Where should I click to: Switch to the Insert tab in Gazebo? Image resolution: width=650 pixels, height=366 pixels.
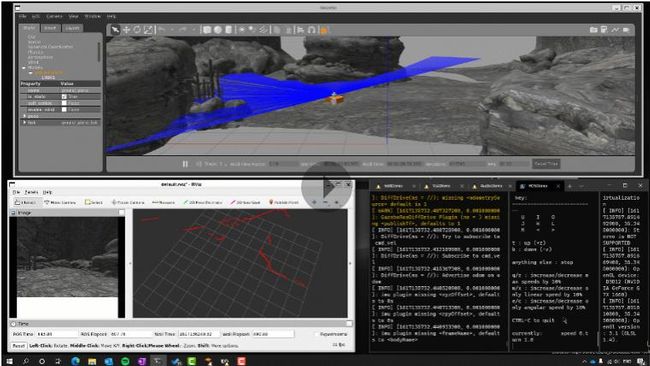point(50,28)
